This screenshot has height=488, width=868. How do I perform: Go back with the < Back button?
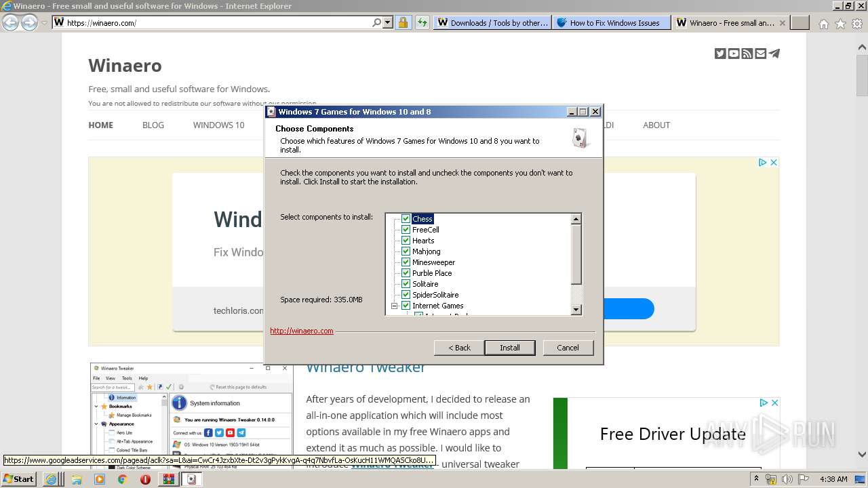pos(459,348)
